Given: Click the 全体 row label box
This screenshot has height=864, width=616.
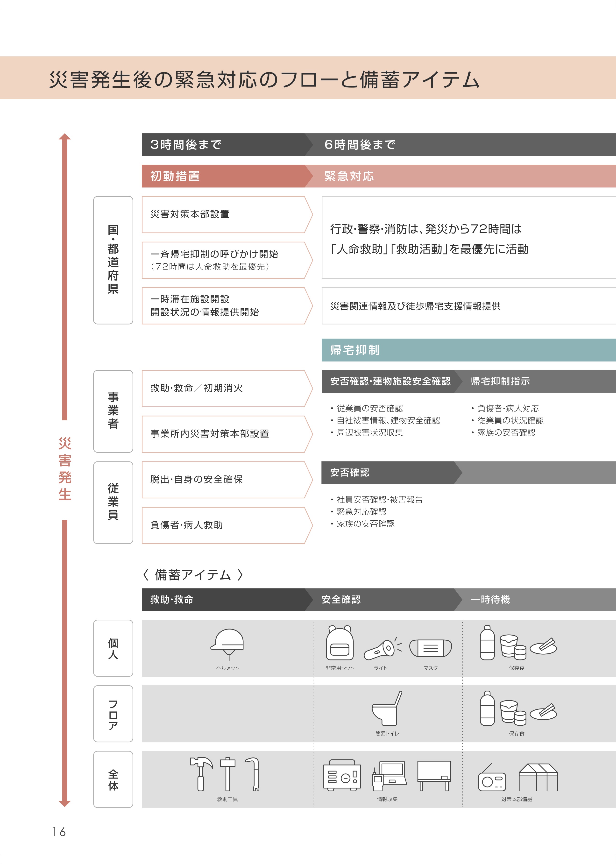Looking at the screenshot, I should tap(113, 779).
